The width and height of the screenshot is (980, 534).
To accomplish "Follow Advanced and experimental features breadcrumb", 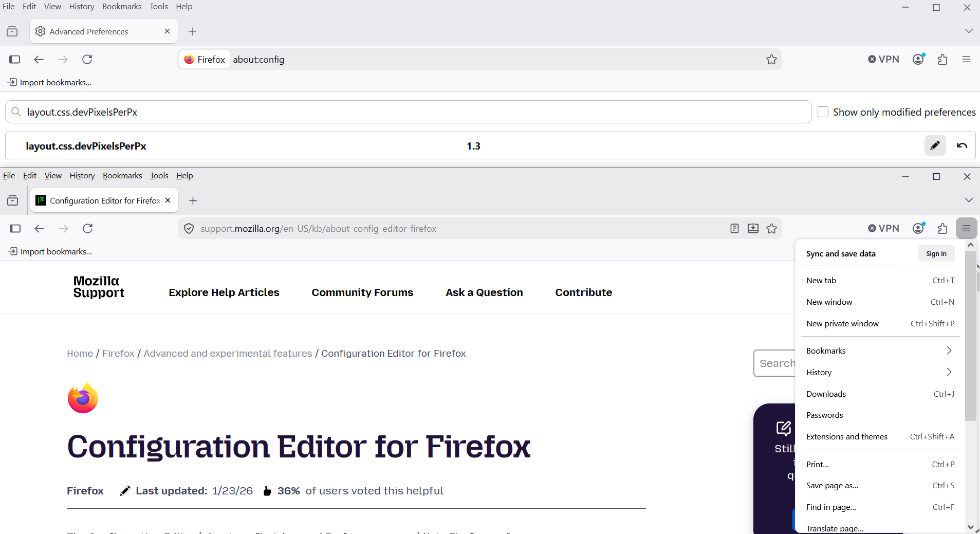I will click(228, 354).
